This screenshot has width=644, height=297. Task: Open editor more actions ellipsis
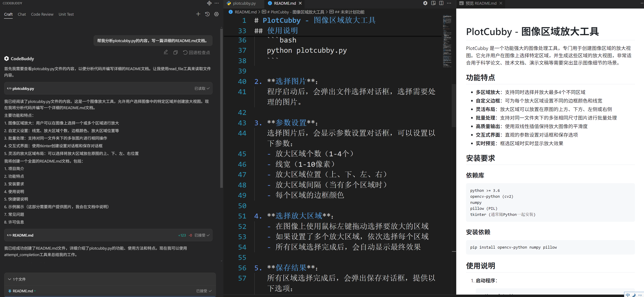pos(449,3)
